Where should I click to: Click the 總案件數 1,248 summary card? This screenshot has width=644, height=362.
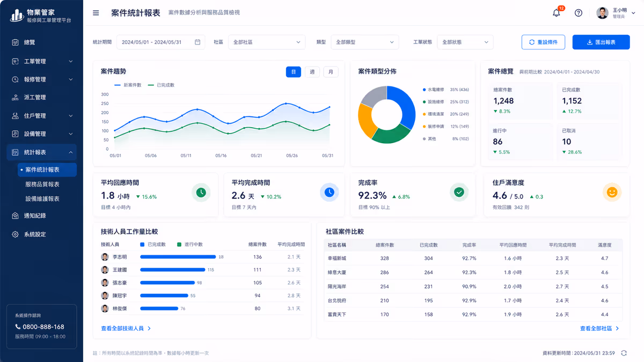[520, 101]
